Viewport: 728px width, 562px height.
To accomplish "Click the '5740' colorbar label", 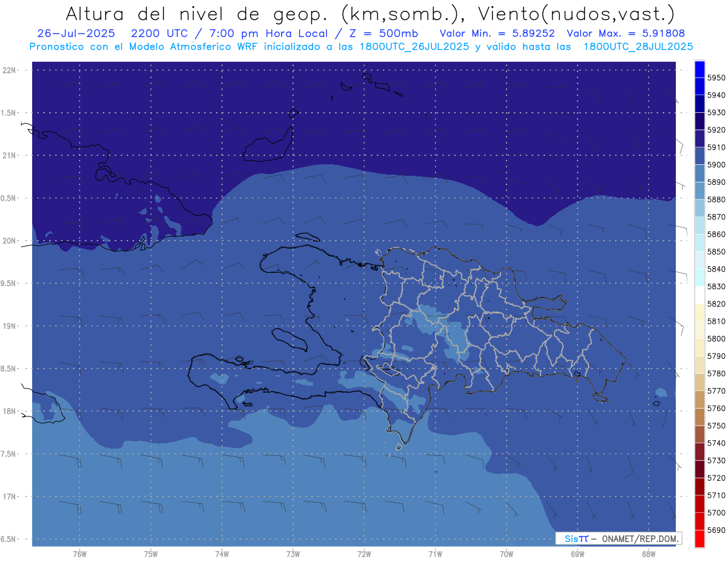I will coord(716,443).
